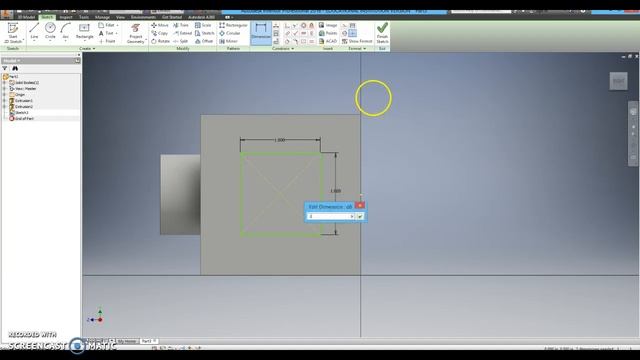Open the ViewCube in the corner
The image size is (640, 360).
coord(618,81)
